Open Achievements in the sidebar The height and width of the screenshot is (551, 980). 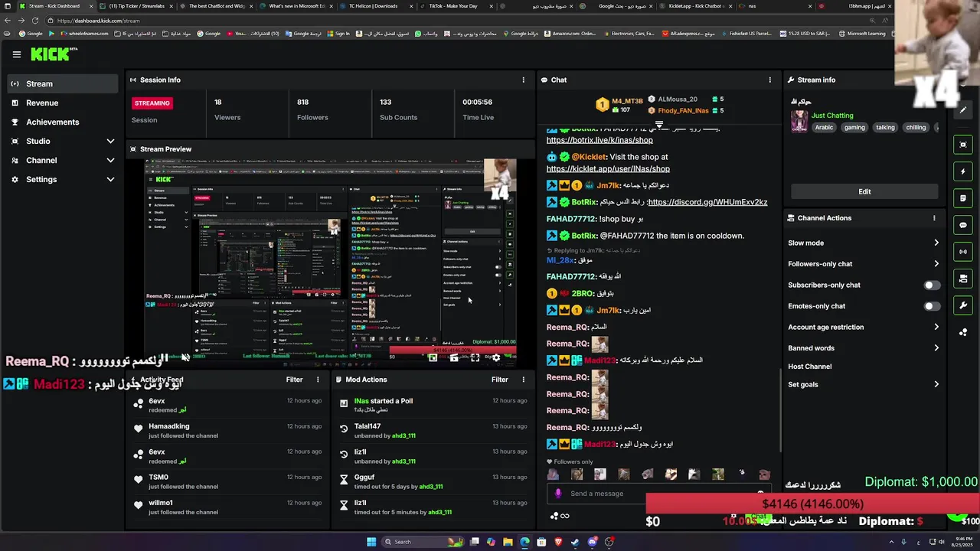(61, 122)
